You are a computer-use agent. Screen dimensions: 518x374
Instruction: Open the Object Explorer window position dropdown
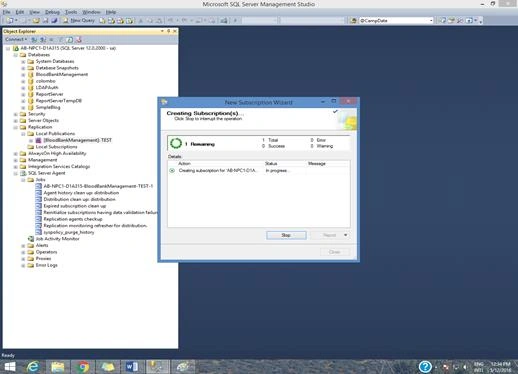coord(162,31)
